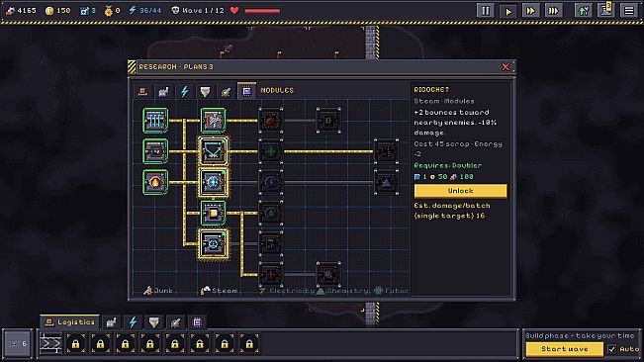Image resolution: width=644 pixels, height=362 pixels.
Task: Click the Requires: Doubler text
Action: tap(448, 165)
